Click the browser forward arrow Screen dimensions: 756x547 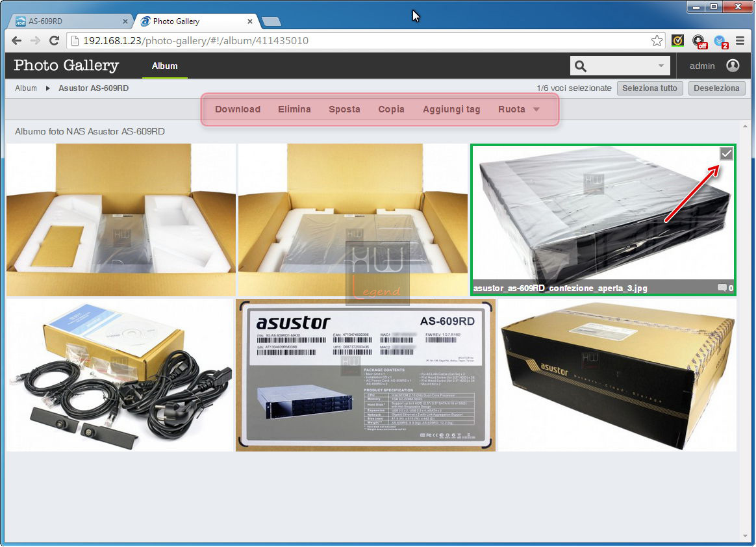[35, 40]
